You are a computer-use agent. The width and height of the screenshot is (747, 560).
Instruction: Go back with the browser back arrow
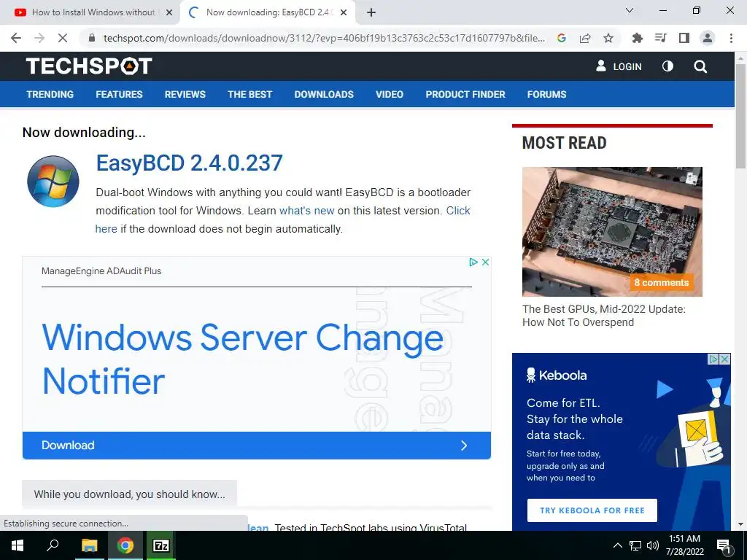[16, 38]
